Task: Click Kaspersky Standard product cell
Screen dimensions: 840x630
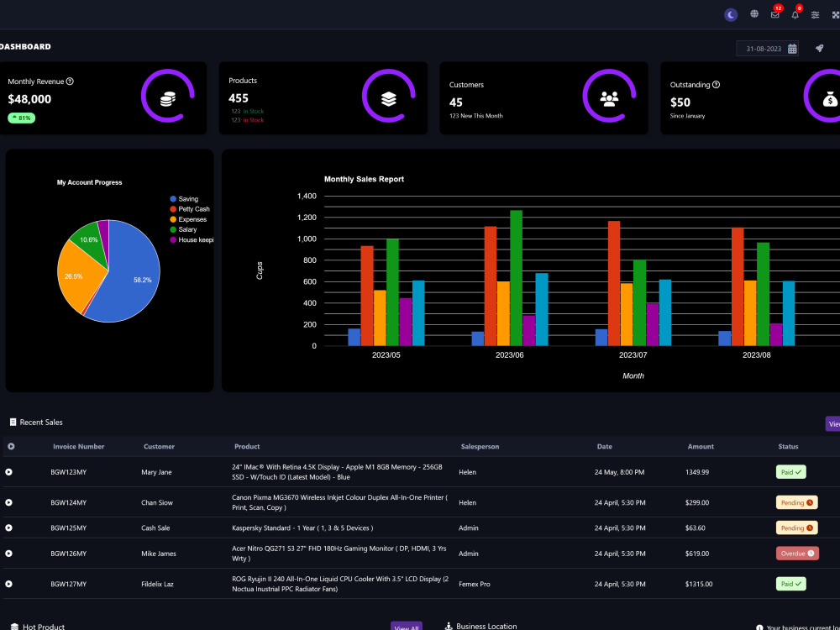Action: pos(302,528)
